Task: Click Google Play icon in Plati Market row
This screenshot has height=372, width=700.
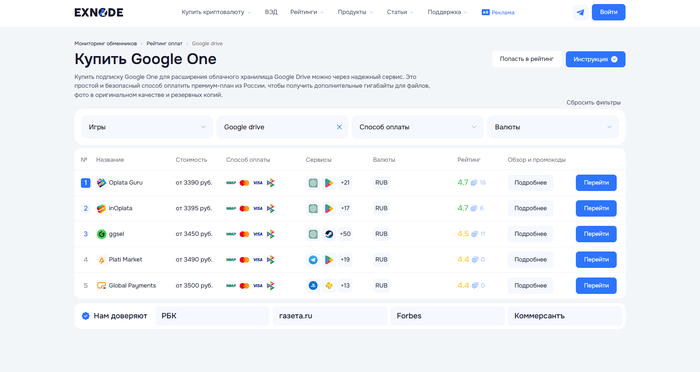Action: click(x=329, y=260)
